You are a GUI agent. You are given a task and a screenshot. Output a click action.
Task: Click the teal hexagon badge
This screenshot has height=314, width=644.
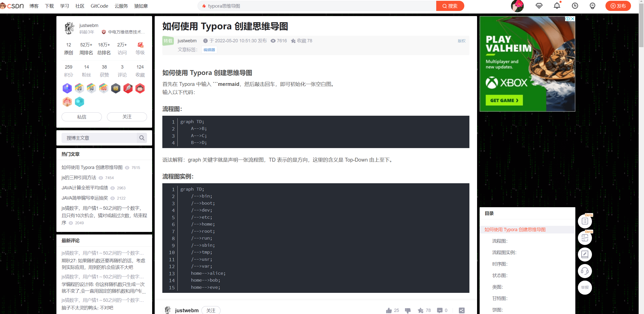[x=79, y=102]
